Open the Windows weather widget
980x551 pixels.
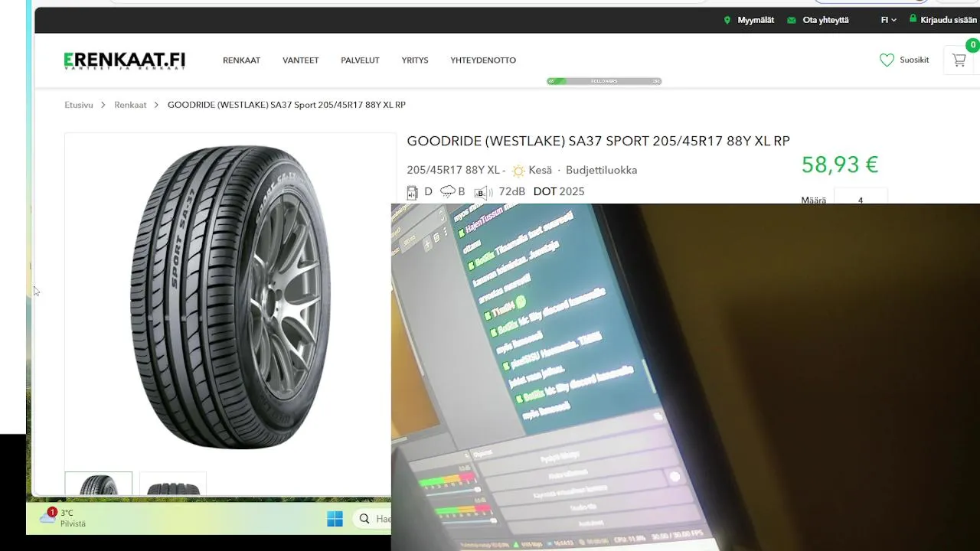tap(63, 518)
